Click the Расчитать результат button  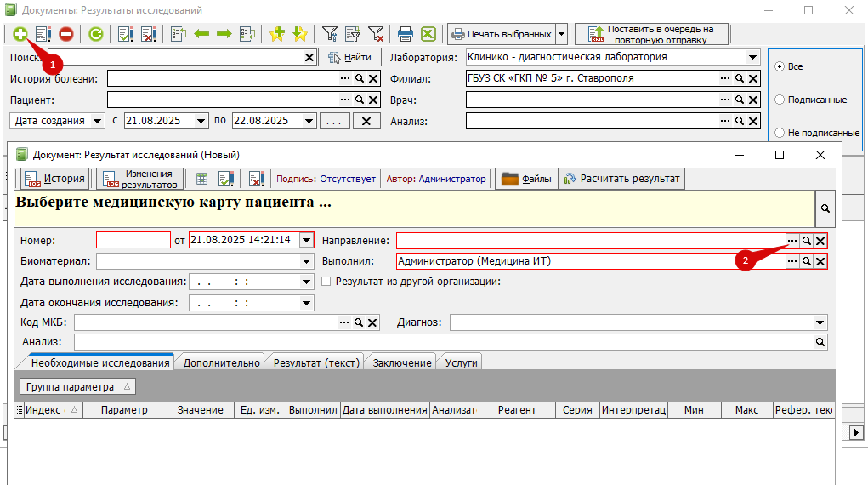(621, 179)
